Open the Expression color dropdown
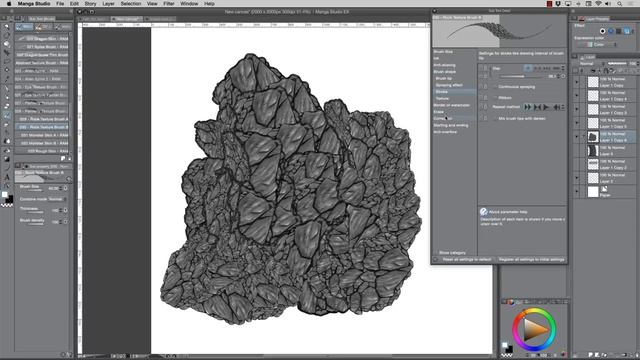The image size is (640, 360). click(597, 44)
